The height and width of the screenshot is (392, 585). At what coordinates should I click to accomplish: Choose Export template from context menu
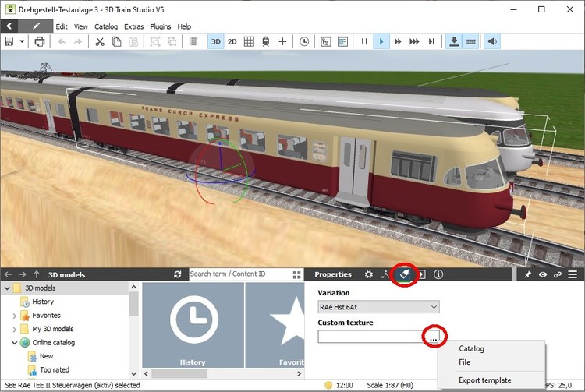(485, 380)
